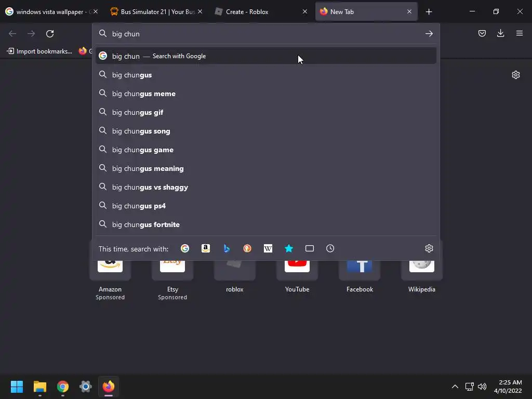Go forward to the next page
The height and width of the screenshot is (399, 532).
[x=31, y=34]
